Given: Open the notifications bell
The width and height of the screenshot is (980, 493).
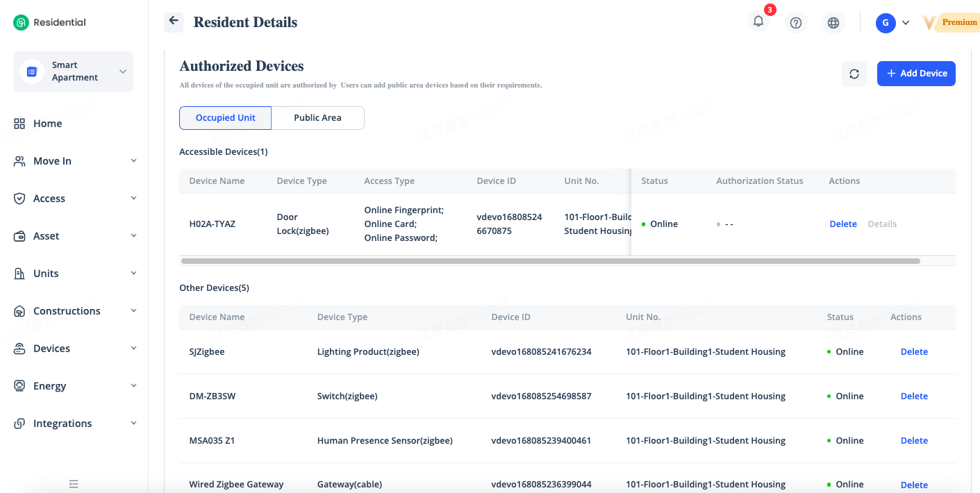Looking at the screenshot, I should coord(758,22).
